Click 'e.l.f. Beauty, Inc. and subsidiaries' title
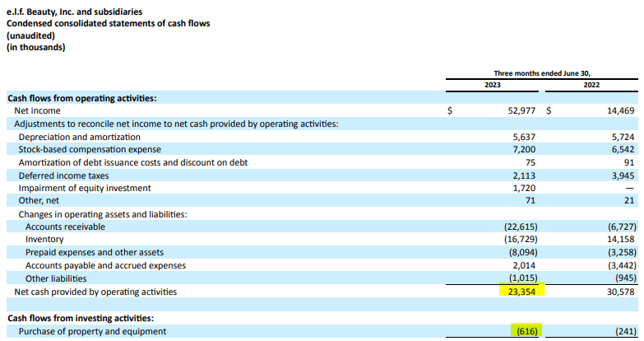The height and width of the screenshot is (341, 644). tap(74, 12)
